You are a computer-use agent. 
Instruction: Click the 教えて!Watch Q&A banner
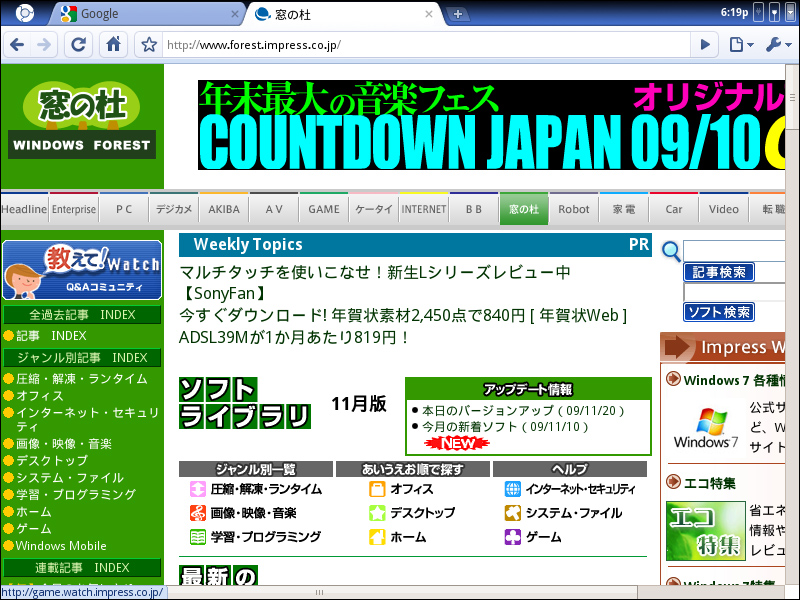(82, 269)
